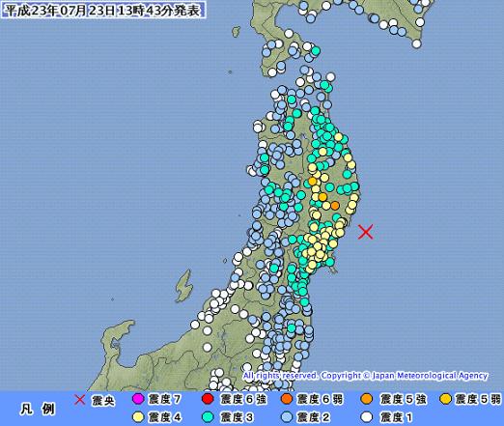Click the 震度2 legend text
Screen dimensions: 504x426
314,417
